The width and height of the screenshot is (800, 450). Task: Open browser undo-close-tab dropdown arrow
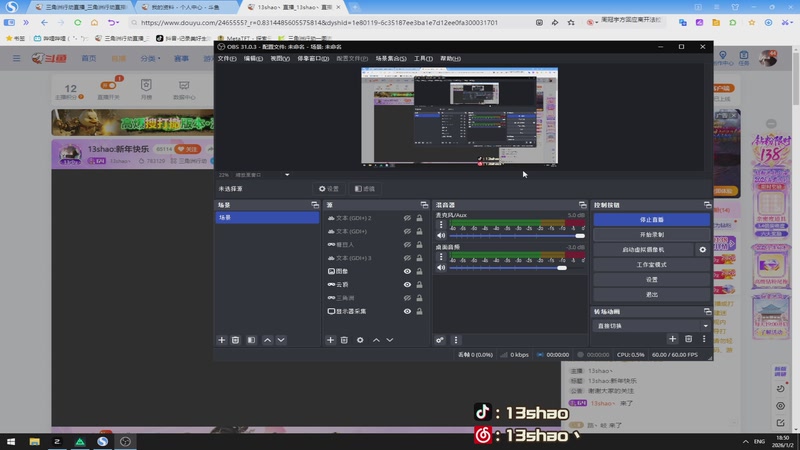tap(118, 22)
